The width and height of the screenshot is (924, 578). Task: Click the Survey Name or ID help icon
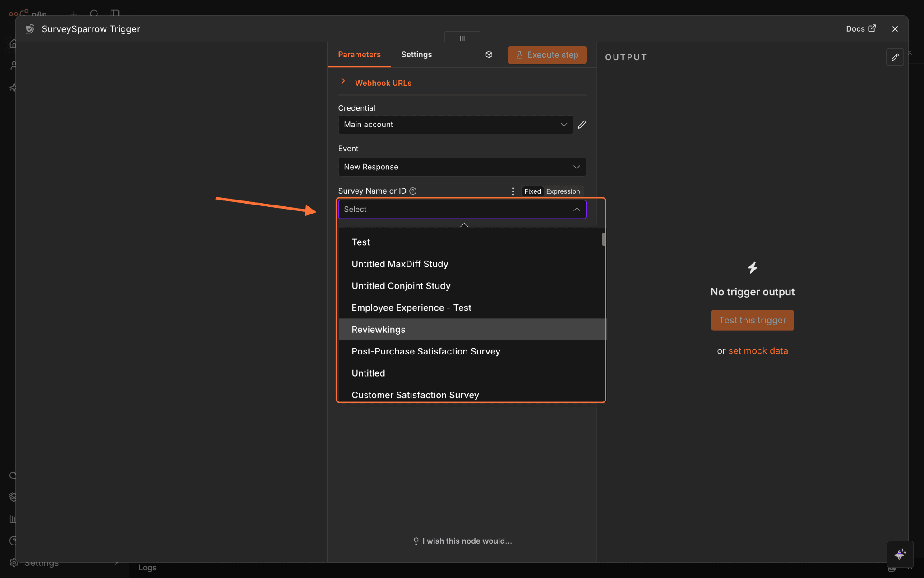[413, 191]
